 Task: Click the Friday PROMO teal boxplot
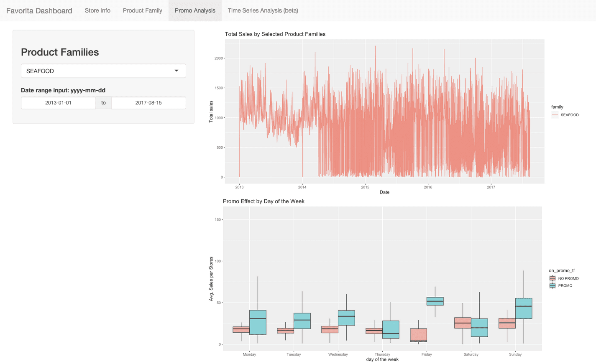435,301
